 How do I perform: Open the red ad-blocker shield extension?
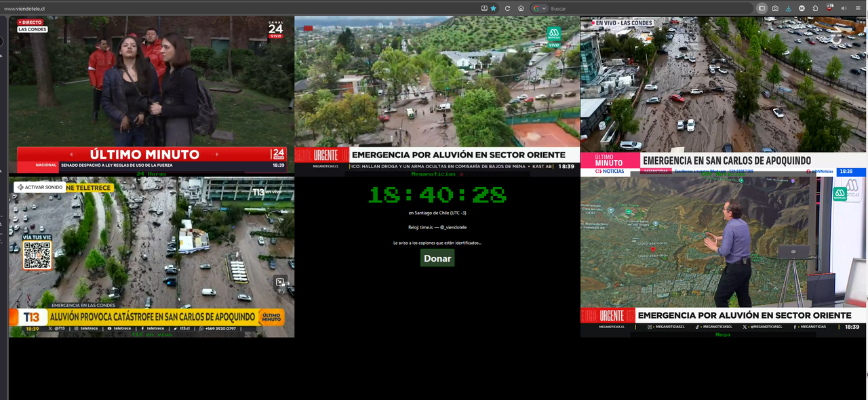[829, 8]
